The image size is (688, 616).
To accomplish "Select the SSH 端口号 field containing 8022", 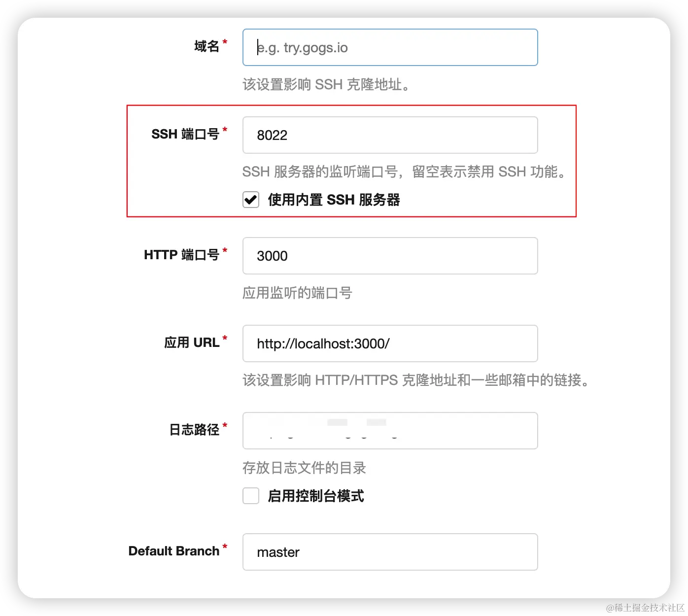I will (389, 135).
